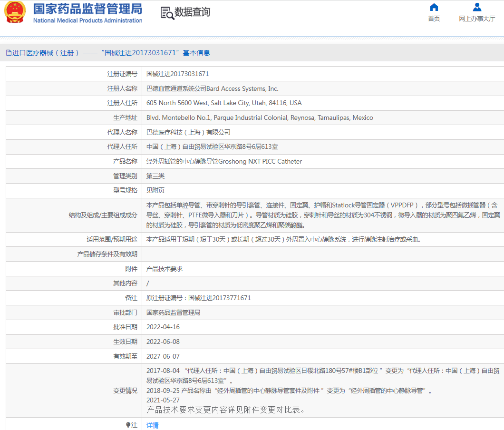Click 数据查询 heading text
Viewport: 504px width, 430px height.
pyautogui.click(x=192, y=12)
